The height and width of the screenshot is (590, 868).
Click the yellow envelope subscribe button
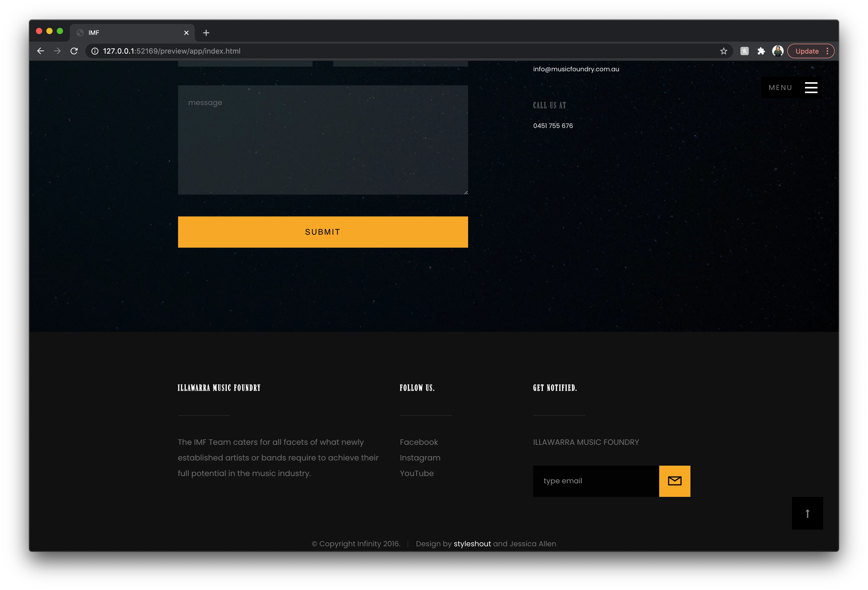point(674,481)
